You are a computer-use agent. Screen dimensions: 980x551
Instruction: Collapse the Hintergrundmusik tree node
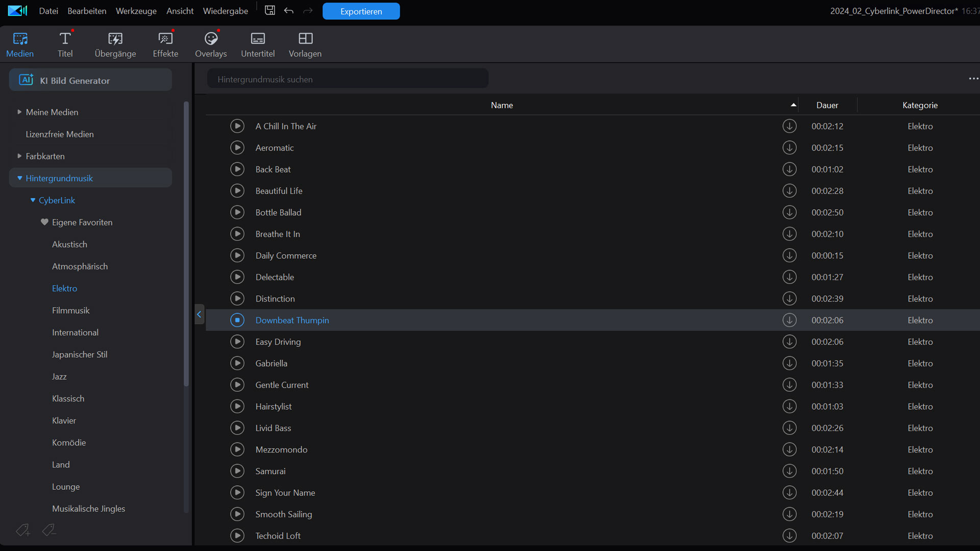19,178
